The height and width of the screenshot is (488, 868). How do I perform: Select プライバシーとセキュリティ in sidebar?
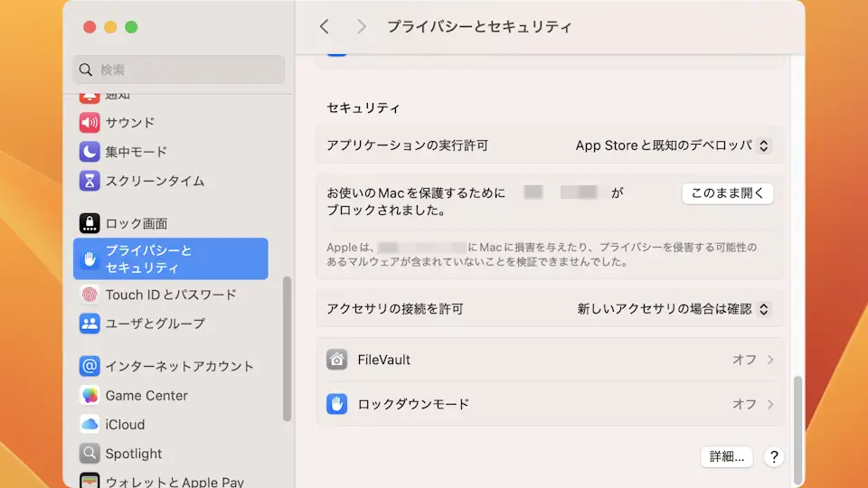170,258
